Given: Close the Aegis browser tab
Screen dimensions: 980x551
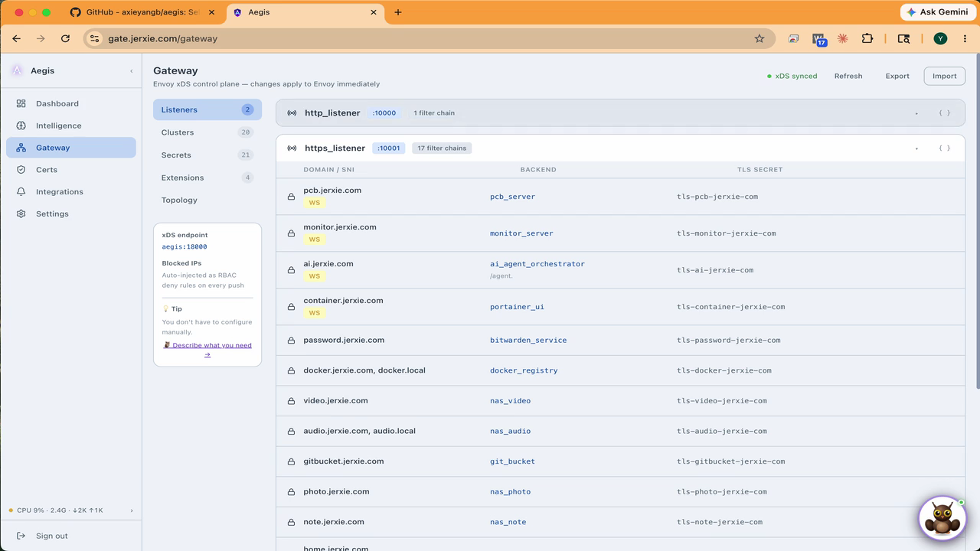Looking at the screenshot, I should (374, 12).
